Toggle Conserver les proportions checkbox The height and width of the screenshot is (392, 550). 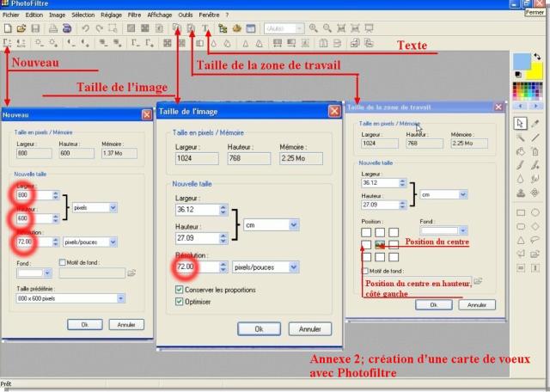coord(179,290)
